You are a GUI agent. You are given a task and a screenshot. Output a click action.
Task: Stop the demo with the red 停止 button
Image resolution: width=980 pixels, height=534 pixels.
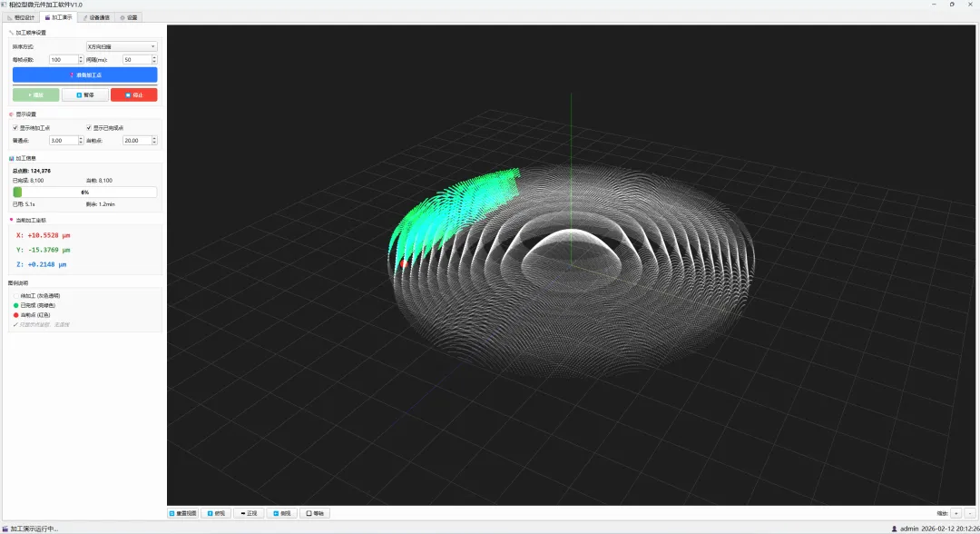(133, 95)
